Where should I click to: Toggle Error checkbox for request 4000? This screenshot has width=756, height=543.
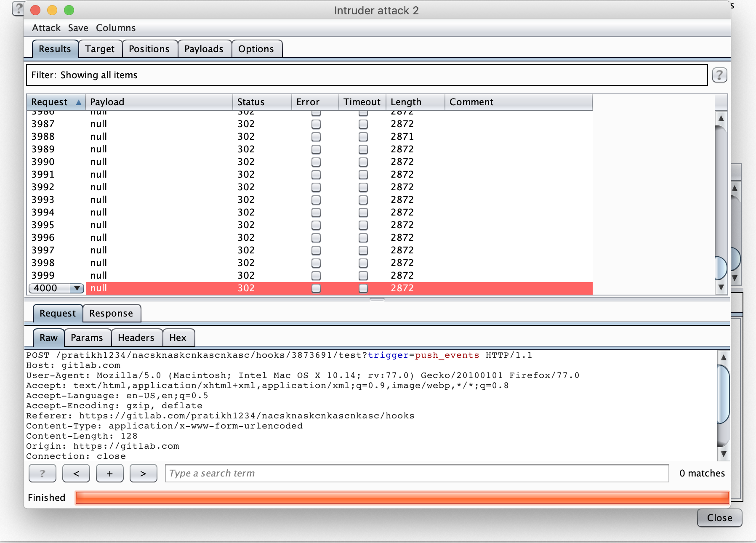(316, 288)
